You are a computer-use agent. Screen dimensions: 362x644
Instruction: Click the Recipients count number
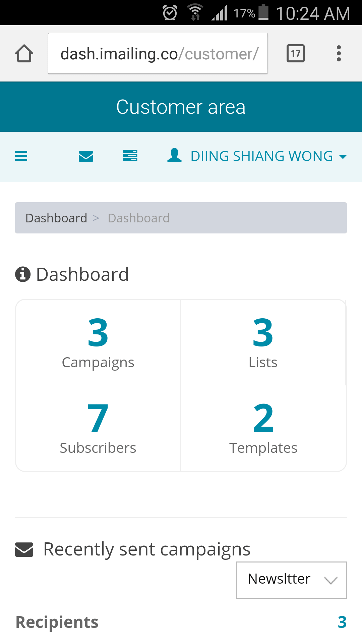342,622
